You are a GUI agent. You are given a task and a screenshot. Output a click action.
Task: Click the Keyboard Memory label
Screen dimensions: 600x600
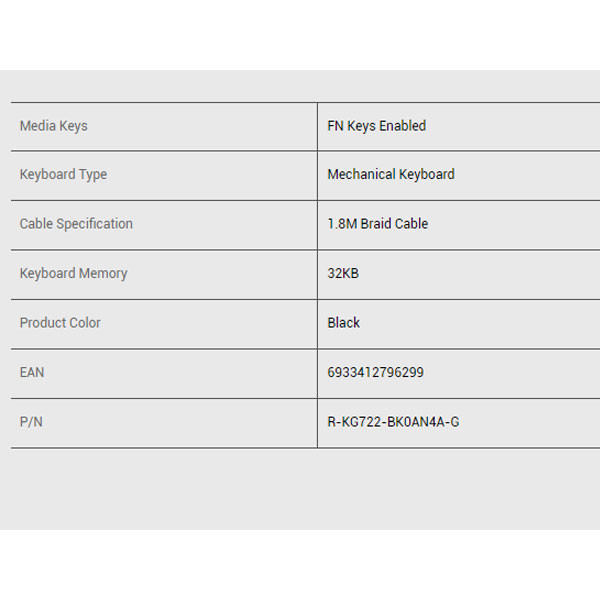pos(73,273)
